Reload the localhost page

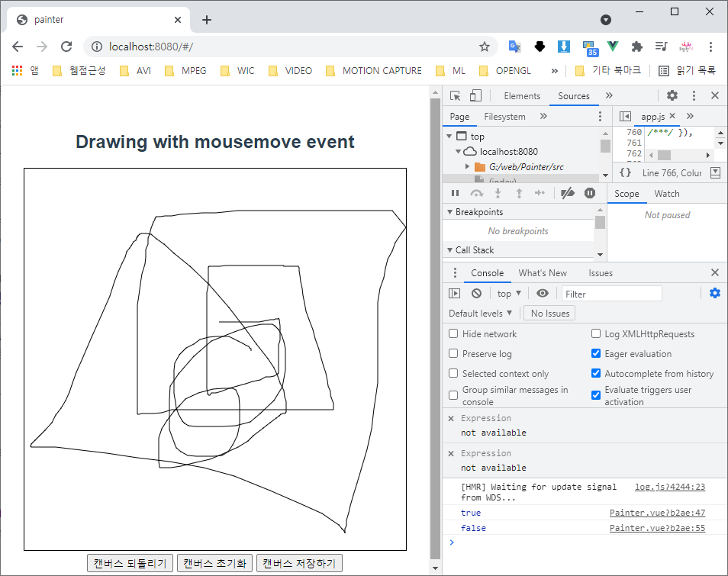click(66, 47)
